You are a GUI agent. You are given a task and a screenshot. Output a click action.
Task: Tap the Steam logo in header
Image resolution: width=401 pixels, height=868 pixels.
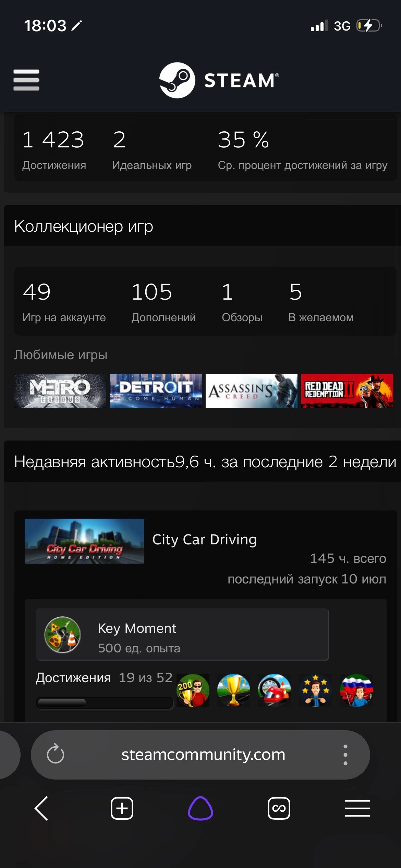coord(219,80)
